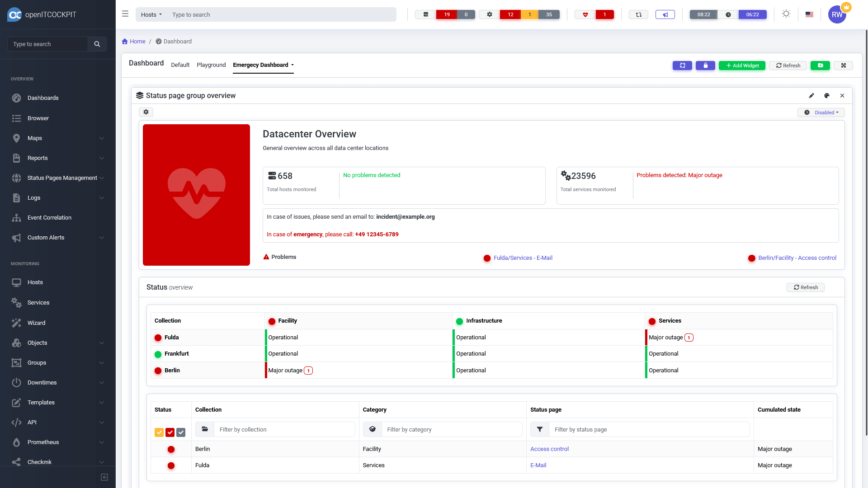868x488 pixels.
Task: Open the Disabled auto-refresh dropdown
Action: [821, 113]
